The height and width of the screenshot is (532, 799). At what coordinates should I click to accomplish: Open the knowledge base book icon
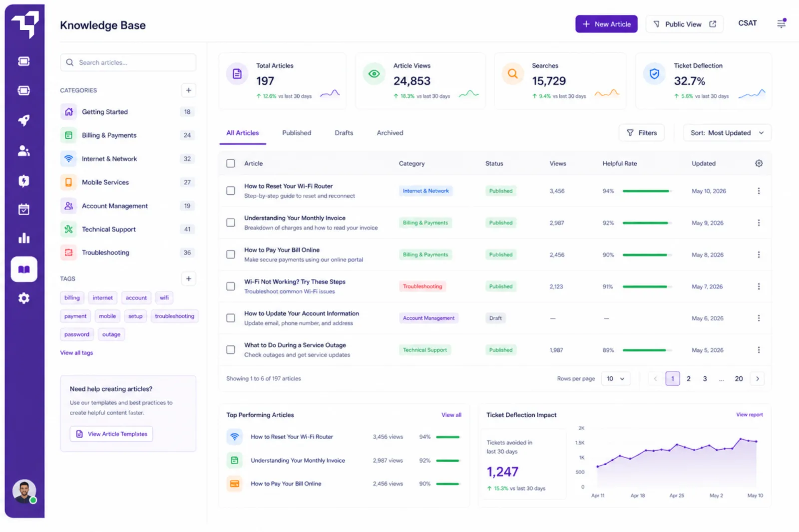pos(24,269)
